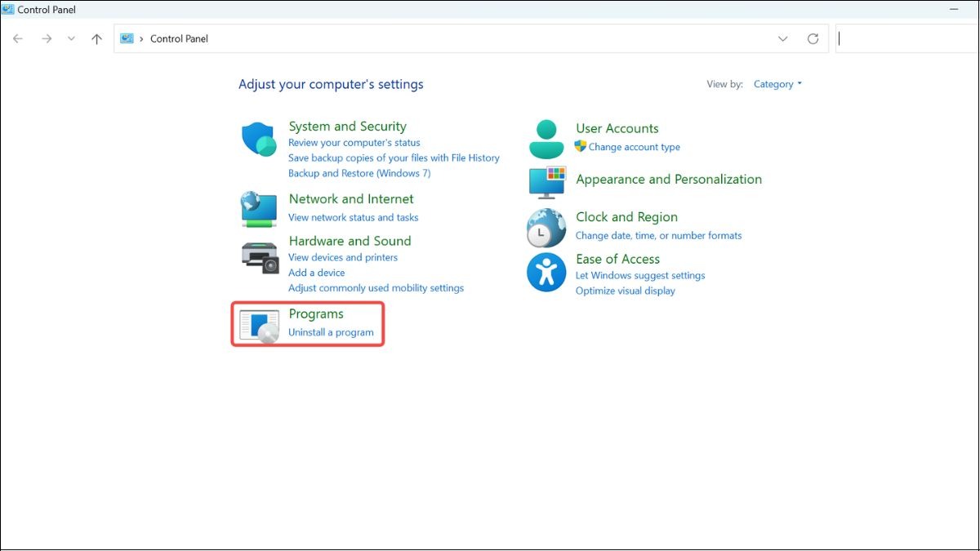
Task: Go back with the back arrow
Action: click(x=18, y=38)
